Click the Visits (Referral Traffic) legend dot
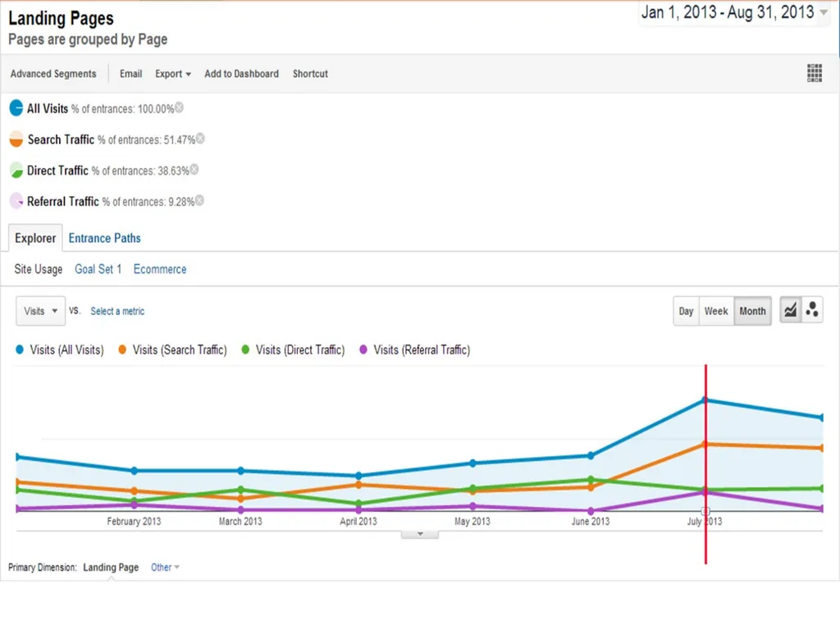Screen dimensions: 840x630 (x=363, y=349)
